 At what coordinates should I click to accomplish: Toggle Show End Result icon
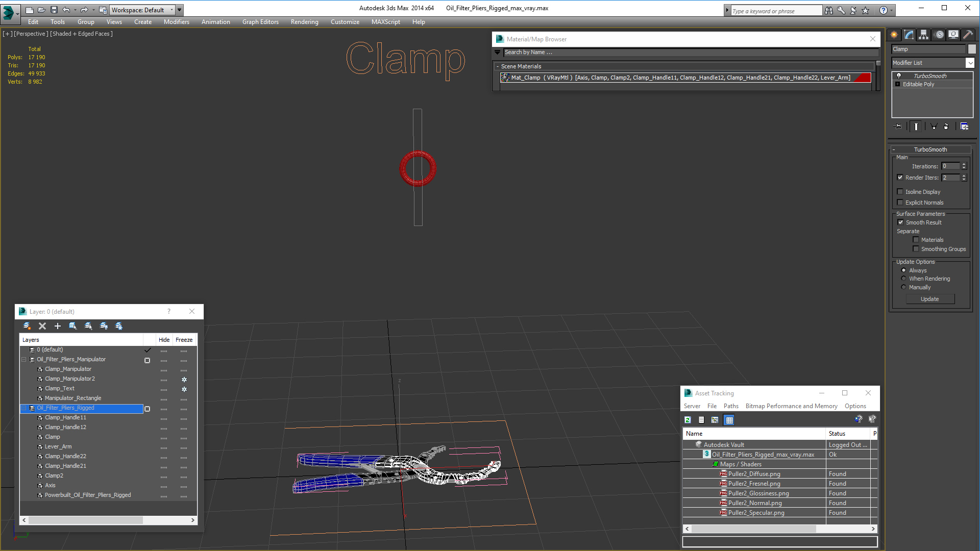916,127
